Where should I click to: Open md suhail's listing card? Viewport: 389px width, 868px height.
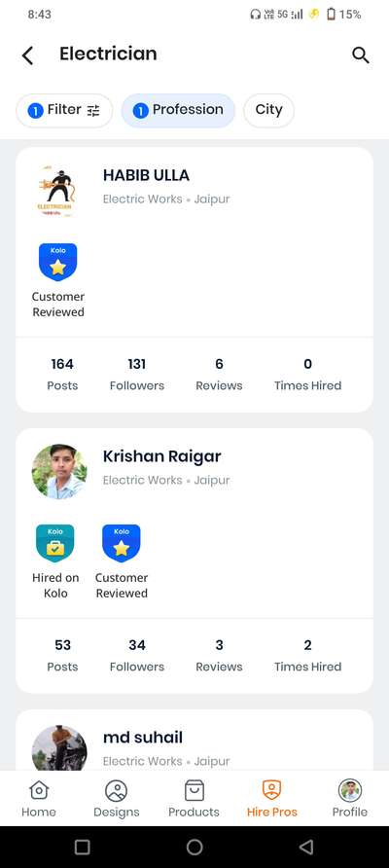pos(194,741)
